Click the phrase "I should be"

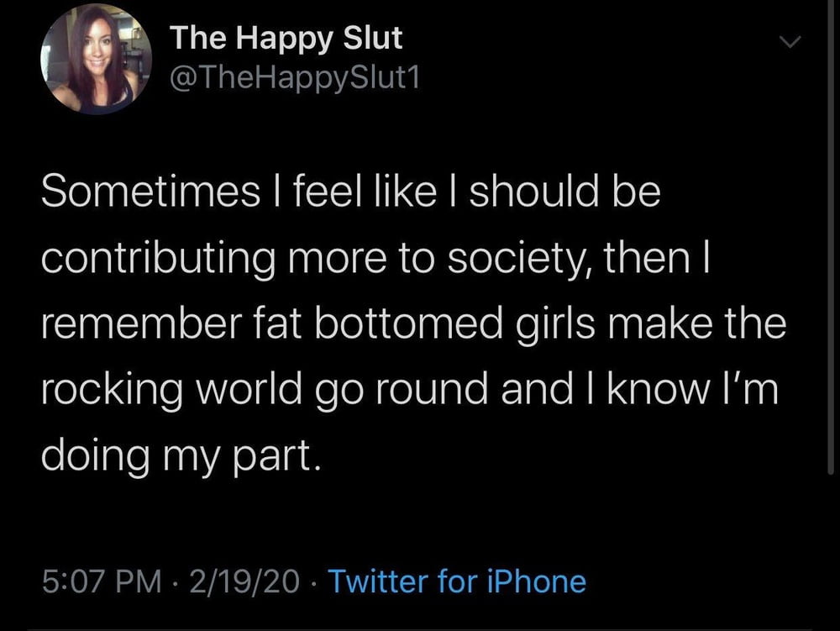tap(554, 192)
